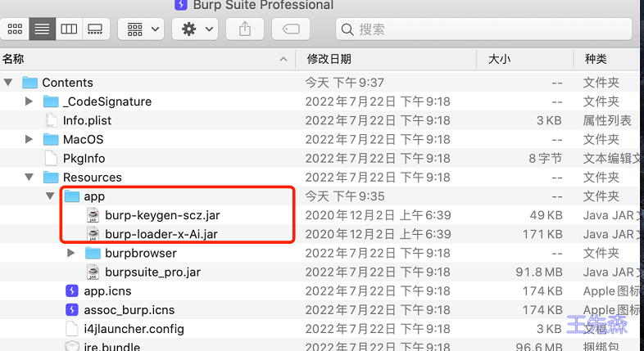The height and width of the screenshot is (351, 644).
Task: Select the _CodeSignature row name
Action: tap(107, 101)
